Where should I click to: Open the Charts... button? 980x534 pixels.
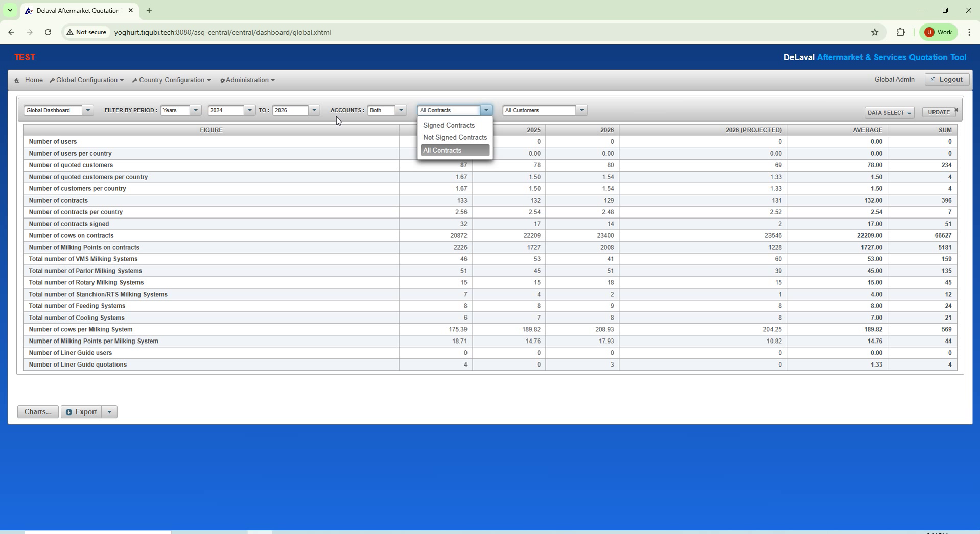coord(38,412)
